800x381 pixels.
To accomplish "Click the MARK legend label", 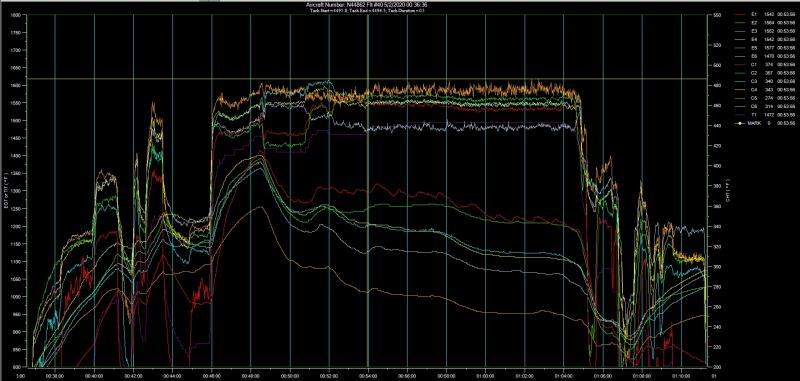I will pos(754,122).
